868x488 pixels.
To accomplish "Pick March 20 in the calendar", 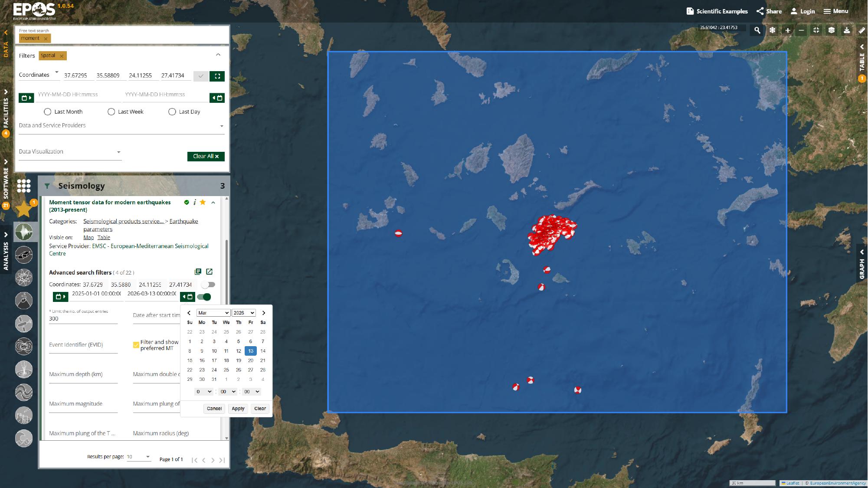I will point(250,360).
